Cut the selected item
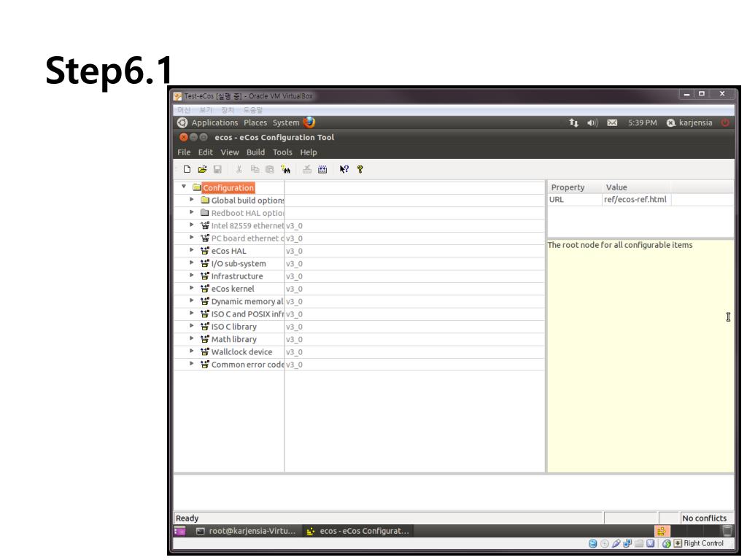Viewport: 747px width, 560px height. tap(239, 169)
